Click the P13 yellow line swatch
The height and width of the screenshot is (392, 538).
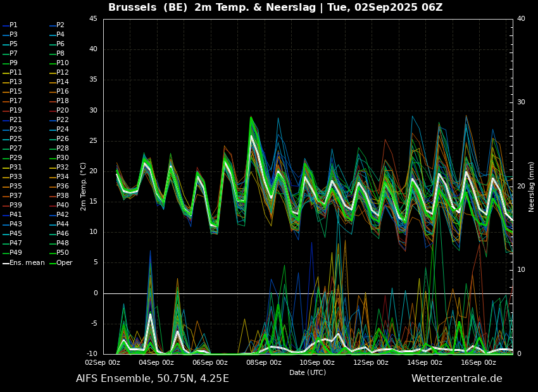[6, 82]
